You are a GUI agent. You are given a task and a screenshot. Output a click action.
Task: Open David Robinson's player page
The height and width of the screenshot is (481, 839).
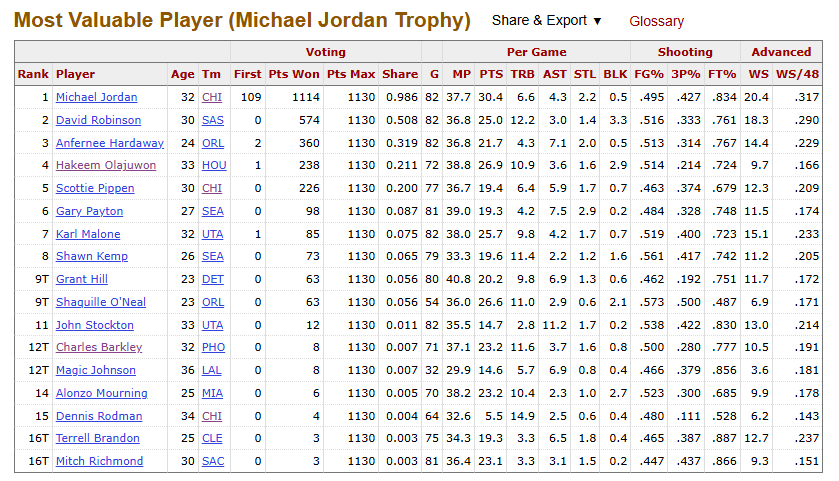click(x=98, y=120)
